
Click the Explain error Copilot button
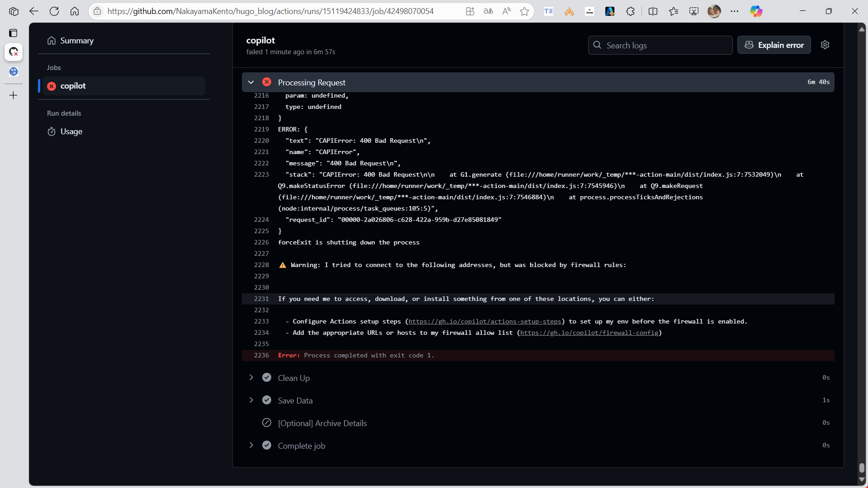pyautogui.click(x=774, y=45)
